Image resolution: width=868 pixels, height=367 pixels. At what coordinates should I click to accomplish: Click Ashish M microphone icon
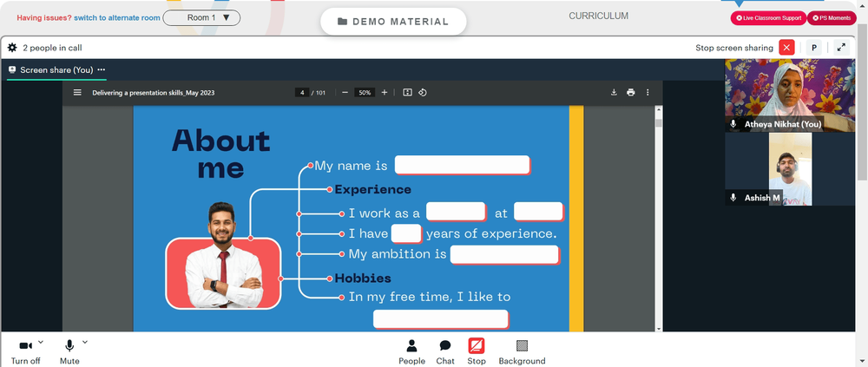click(x=733, y=197)
